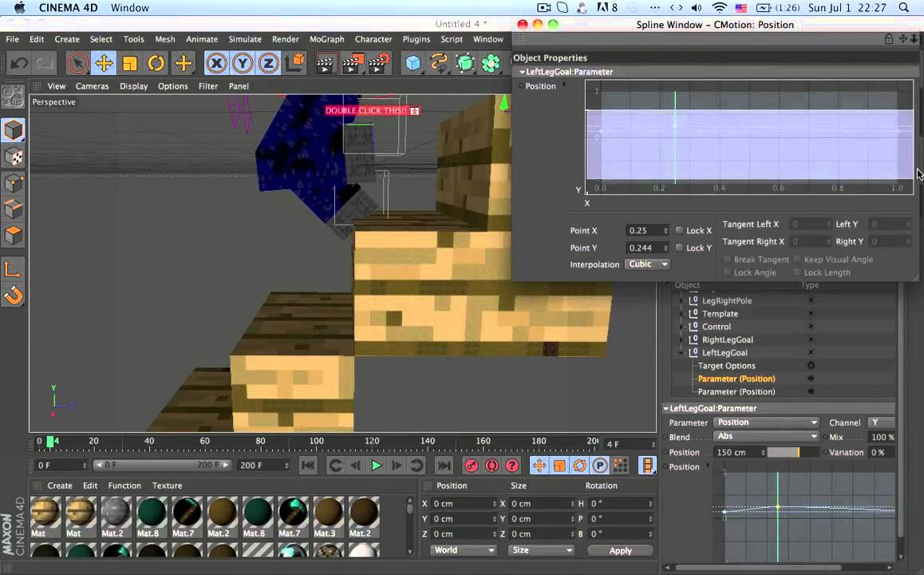Viewport: 924px width, 575px height.
Task: Click the orange filmstrip icon near playback
Action: (x=647, y=466)
